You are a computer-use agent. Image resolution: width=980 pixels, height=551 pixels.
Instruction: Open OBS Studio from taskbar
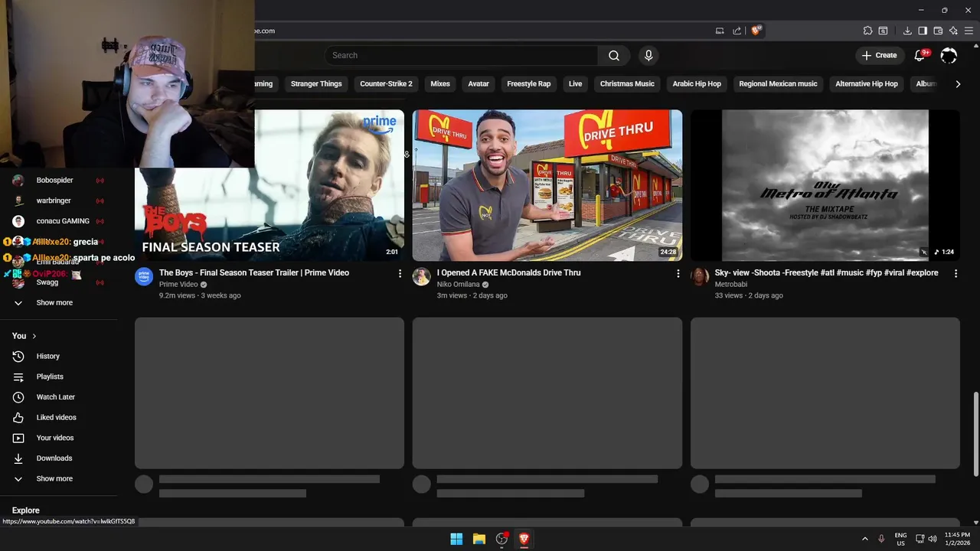pos(501,539)
